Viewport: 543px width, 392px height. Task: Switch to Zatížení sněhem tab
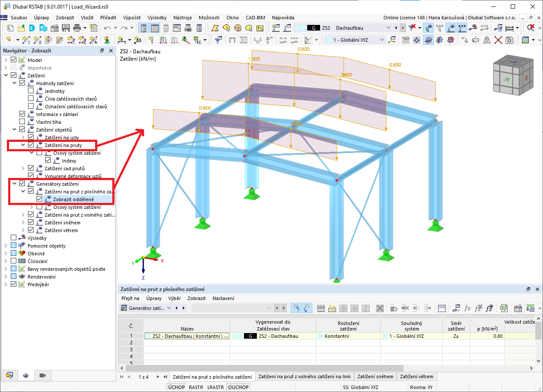coord(375,377)
